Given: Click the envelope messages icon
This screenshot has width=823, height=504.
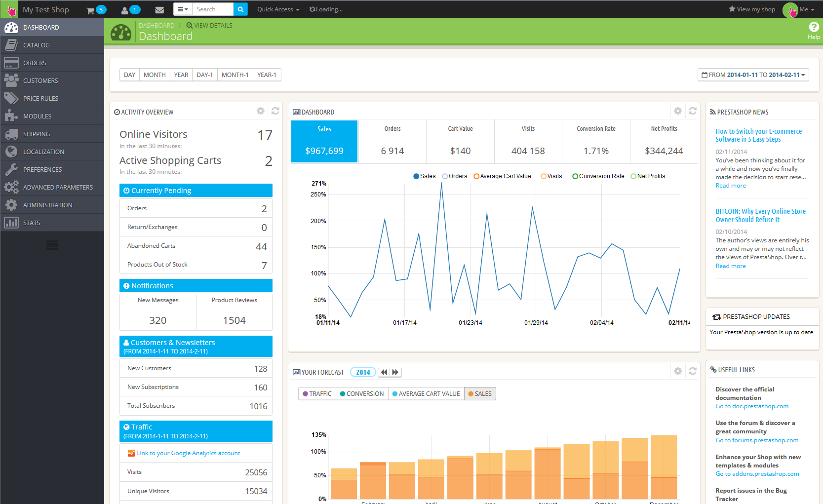Looking at the screenshot, I should point(159,10).
